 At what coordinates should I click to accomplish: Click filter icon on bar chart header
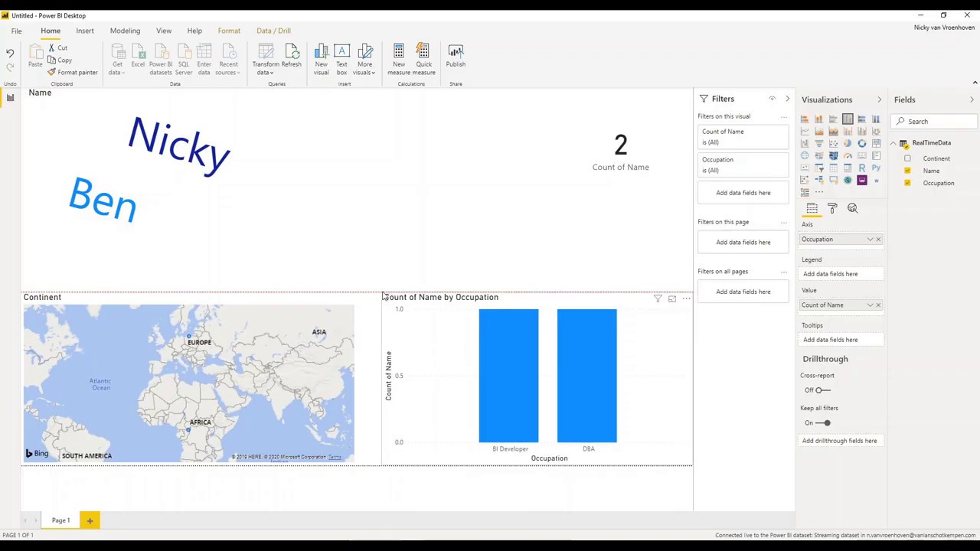(658, 298)
